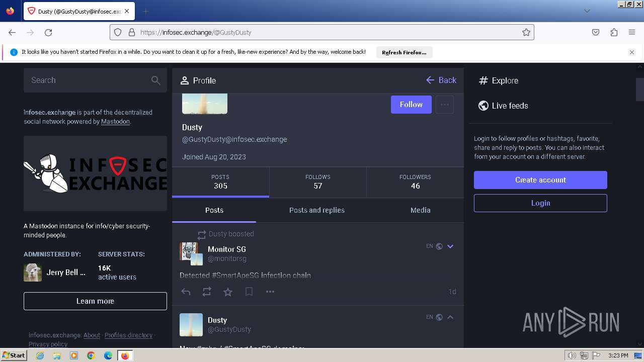Click the tracking protection shield icon
This screenshot has height=362, width=644.
[118, 32]
